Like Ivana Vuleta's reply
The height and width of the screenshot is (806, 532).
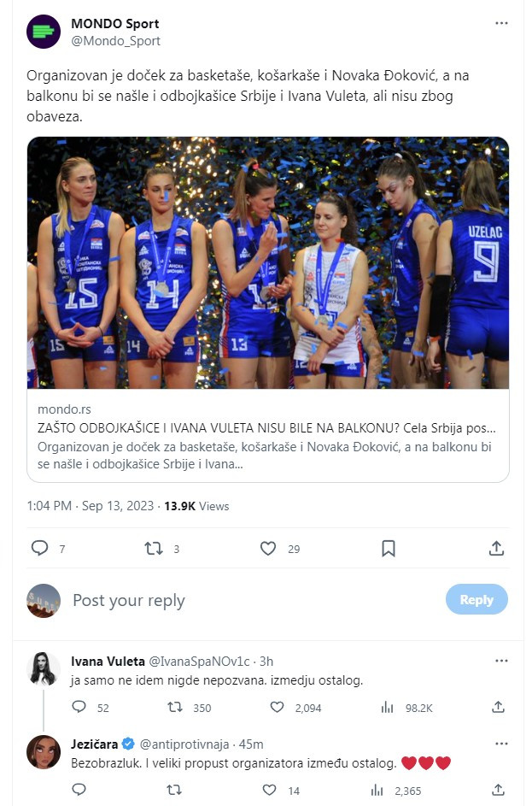[x=277, y=707]
